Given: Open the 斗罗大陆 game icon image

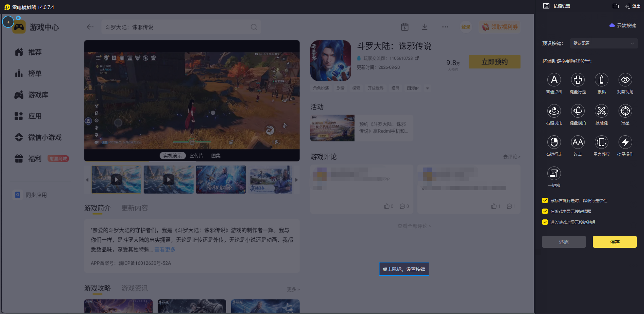Looking at the screenshot, I should [331, 61].
